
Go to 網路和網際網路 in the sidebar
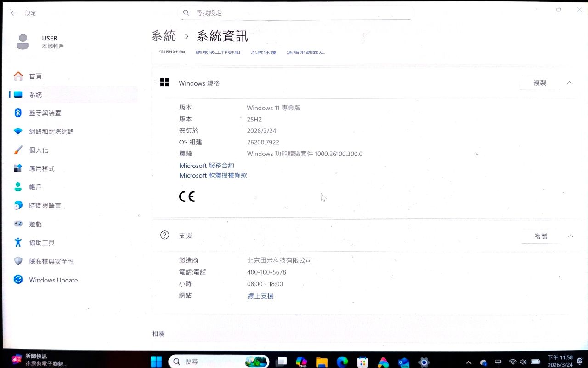click(51, 132)
